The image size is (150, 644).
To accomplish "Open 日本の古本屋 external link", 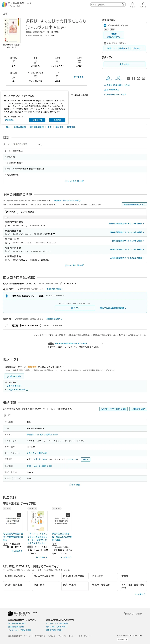I will [14, 386].
